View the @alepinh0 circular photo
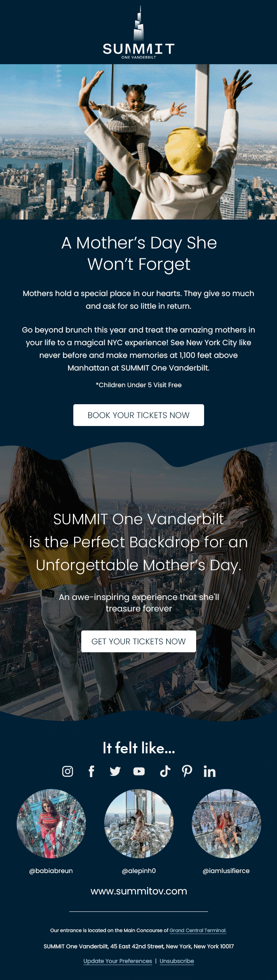The image size is (277, 980). point(139,823)
